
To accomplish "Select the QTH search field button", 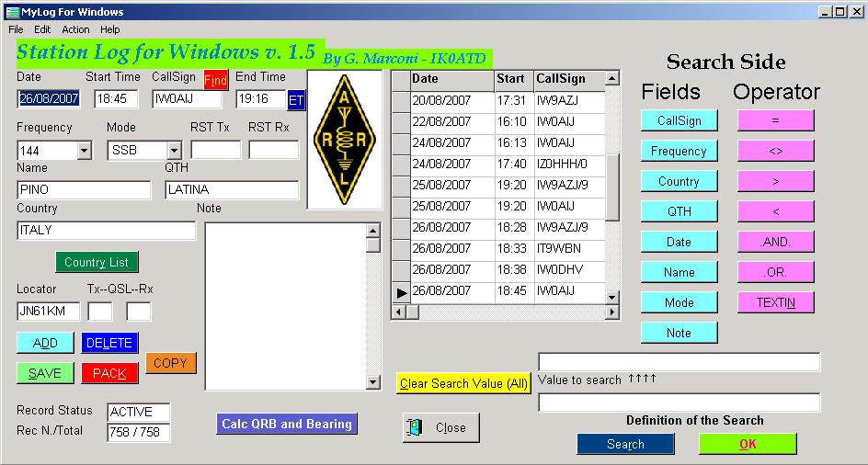I will pyautogui.click(x=680, y=211).
